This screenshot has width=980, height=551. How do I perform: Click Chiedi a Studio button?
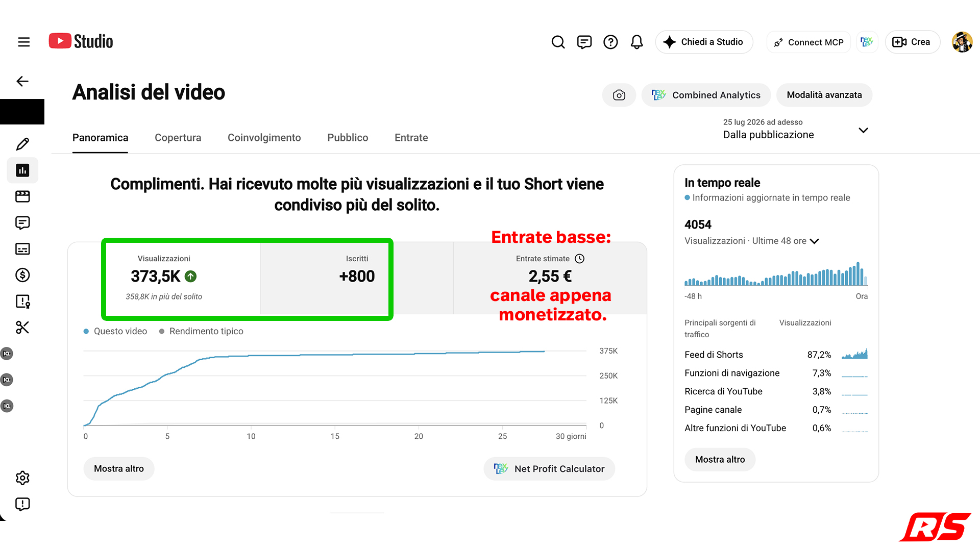[x=703, y=42]
